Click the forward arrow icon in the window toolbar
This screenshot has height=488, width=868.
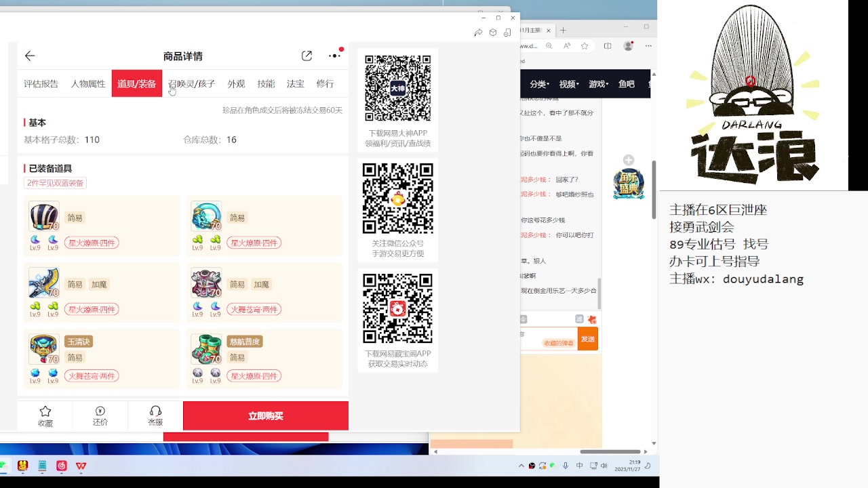click(478, 33)
